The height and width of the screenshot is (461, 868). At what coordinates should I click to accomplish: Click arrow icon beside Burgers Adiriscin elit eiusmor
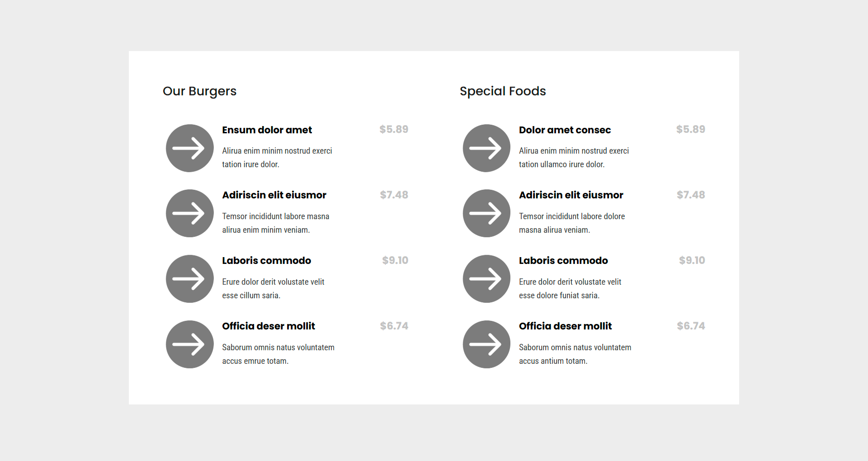pos(189,213)
